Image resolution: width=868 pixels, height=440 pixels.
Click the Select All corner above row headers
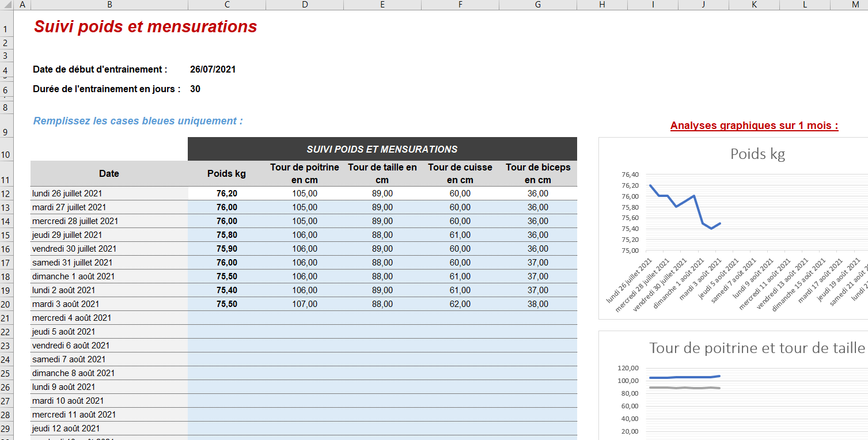(6, 5)
